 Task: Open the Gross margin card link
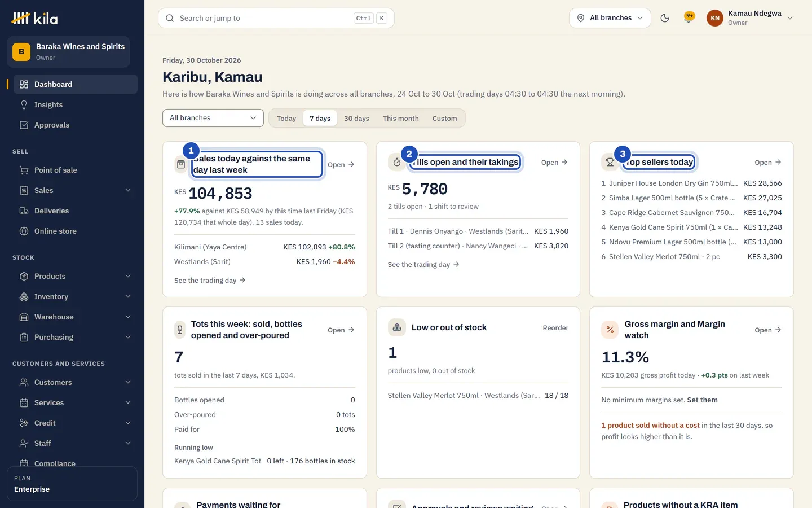point(768,330)
